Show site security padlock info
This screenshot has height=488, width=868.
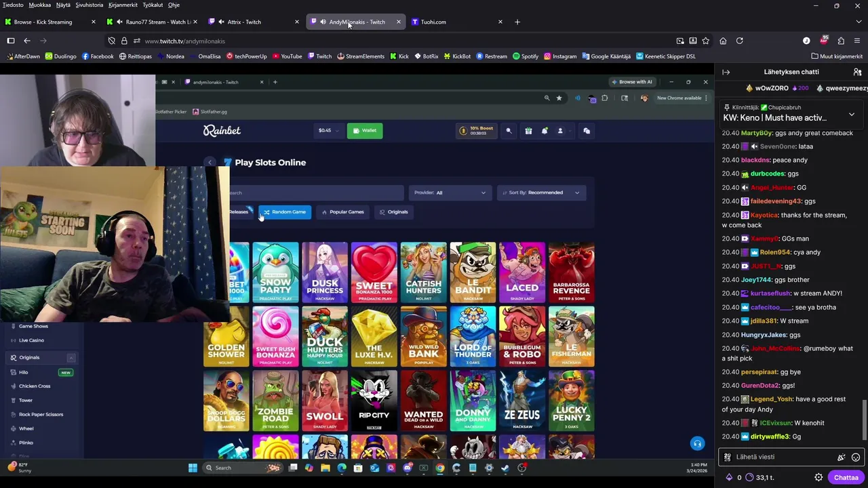124,41
